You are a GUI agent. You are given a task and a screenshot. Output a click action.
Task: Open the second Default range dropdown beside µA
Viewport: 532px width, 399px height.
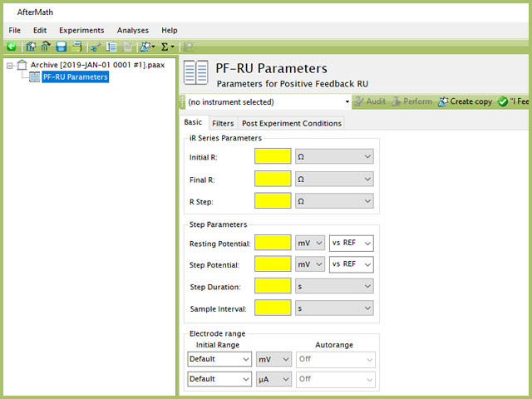(219, 379)
